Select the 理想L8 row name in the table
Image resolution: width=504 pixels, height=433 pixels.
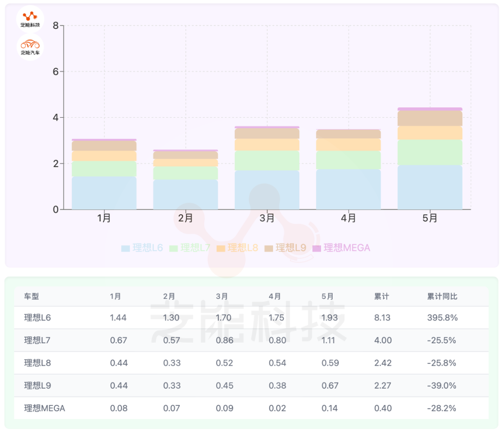coord(38,363)
